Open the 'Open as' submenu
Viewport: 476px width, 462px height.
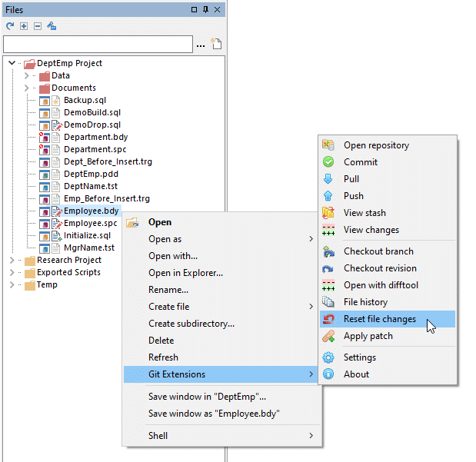click(222, 239)
